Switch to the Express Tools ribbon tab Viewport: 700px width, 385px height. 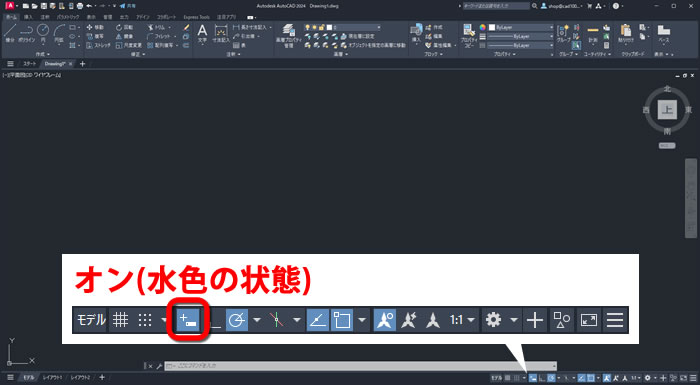click(x=196, y=17)
